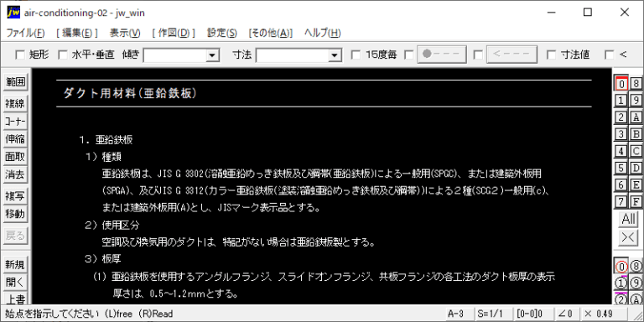Select layer 8 square button
644x322 pixels.
click(x=636, y=83)
